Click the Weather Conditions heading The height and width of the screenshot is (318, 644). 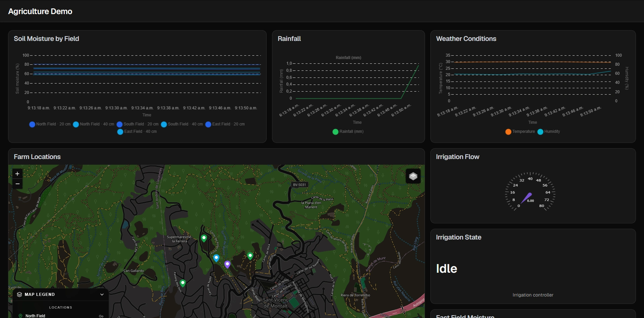(x=466, y=39)
